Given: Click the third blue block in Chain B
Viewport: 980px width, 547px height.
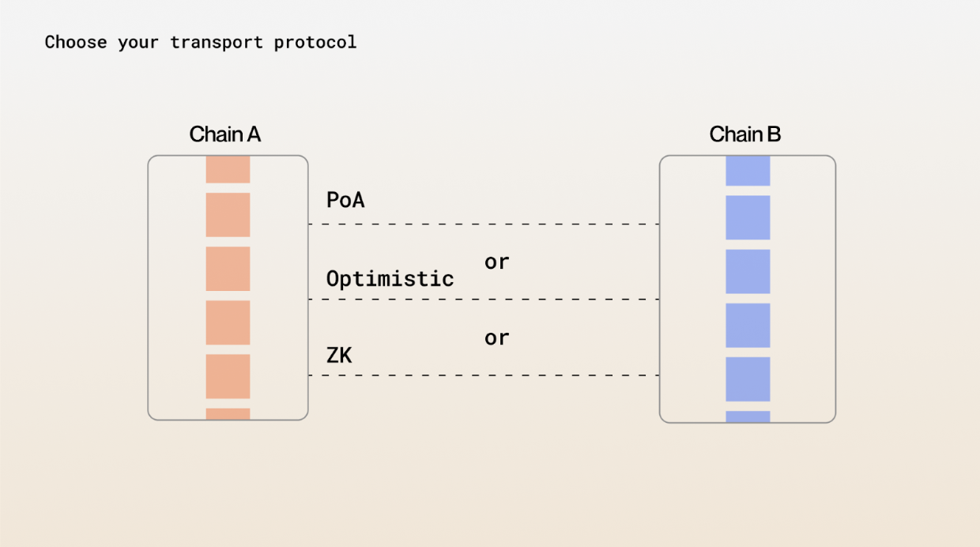Looking at the screenshot, I should tap(748, 271).
